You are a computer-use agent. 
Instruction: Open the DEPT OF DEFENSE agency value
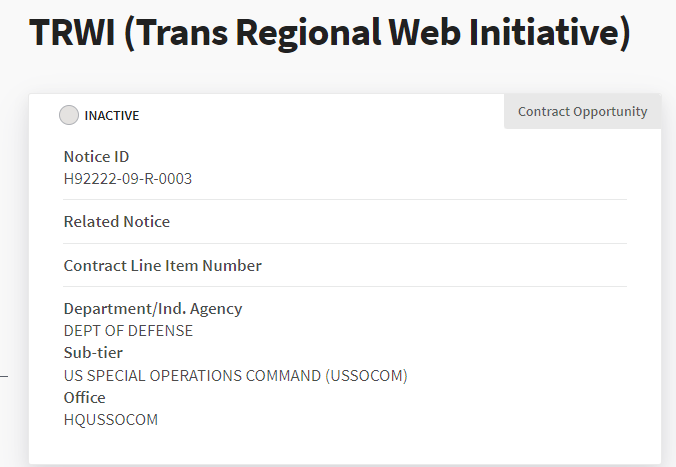click(128, 331)
